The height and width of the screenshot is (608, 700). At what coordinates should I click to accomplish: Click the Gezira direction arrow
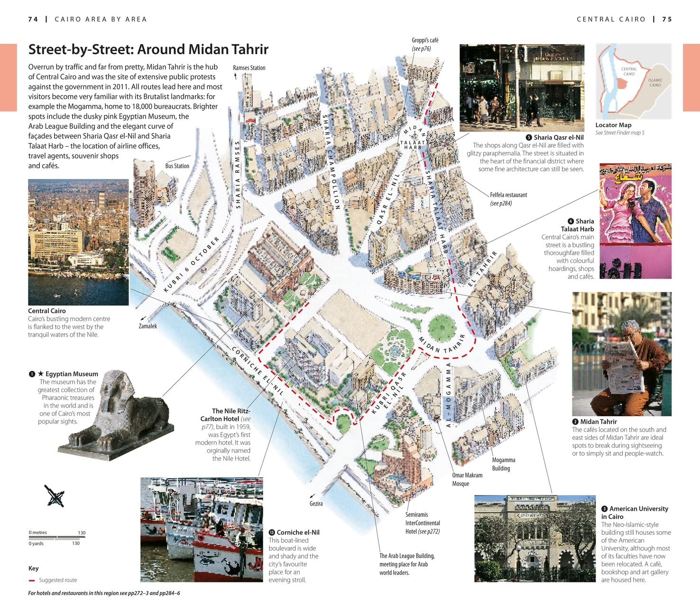(312, 496)
